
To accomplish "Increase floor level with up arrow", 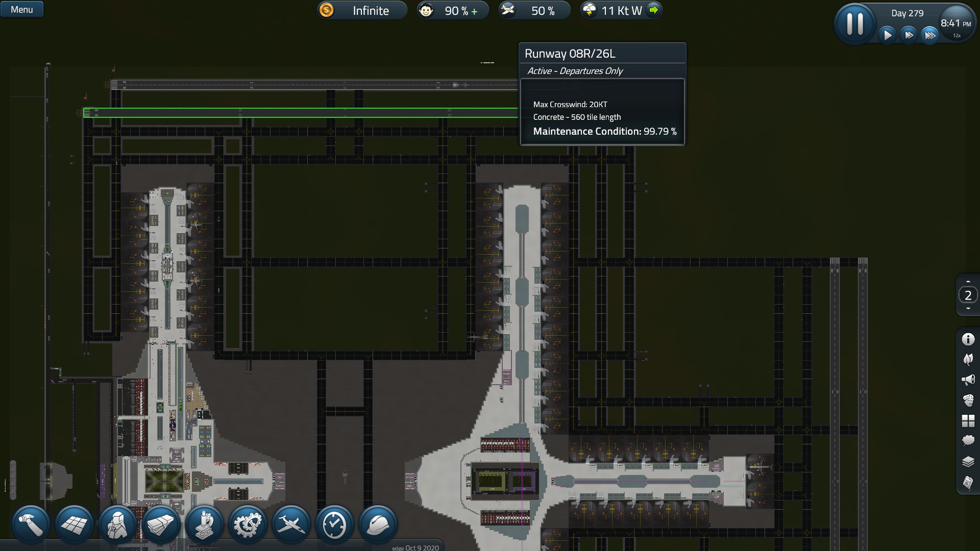I will [x=968, y=282].
